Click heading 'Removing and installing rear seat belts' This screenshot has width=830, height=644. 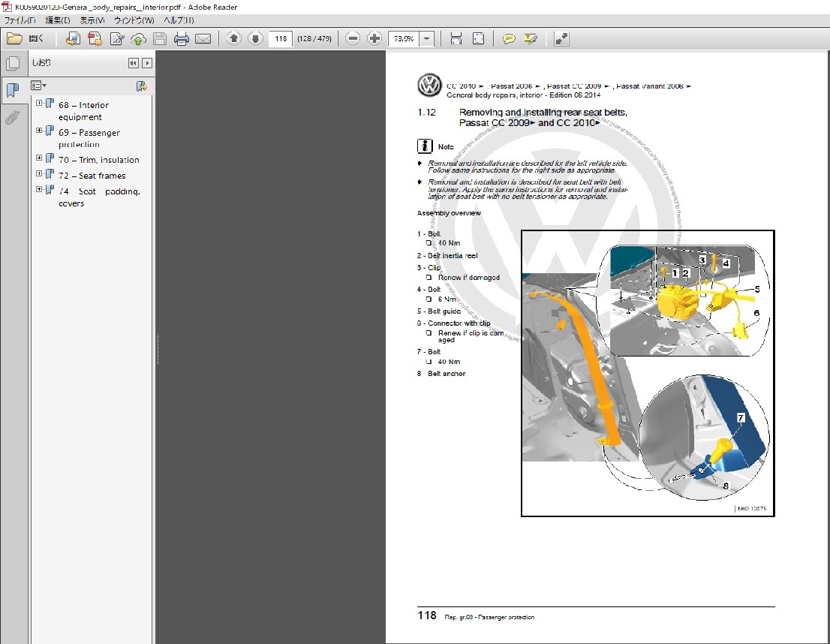(x=543, y=113)
